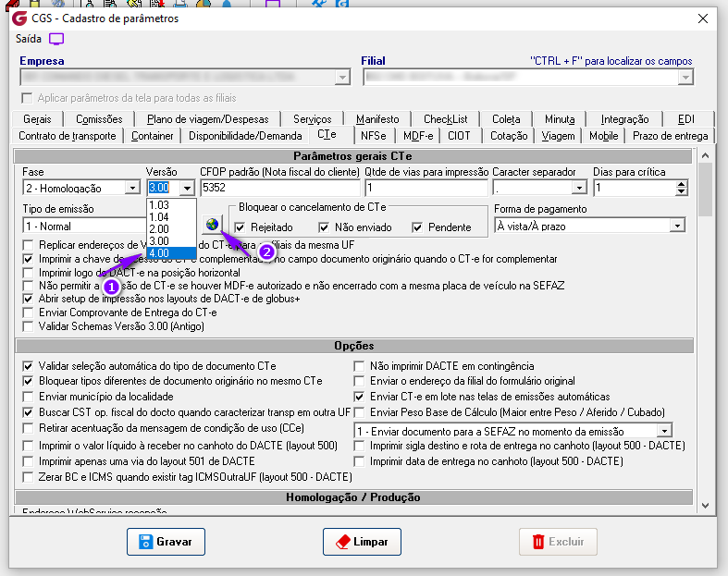This screenshot has height=576, width=728.
Task: Select version 4.00 in the list
Action: click(171, 253)
